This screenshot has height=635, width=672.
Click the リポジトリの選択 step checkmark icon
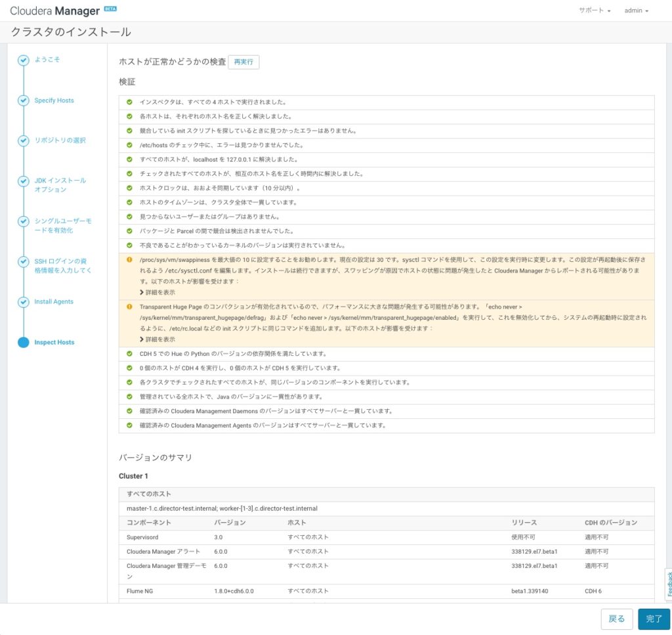tap(23, 141)
